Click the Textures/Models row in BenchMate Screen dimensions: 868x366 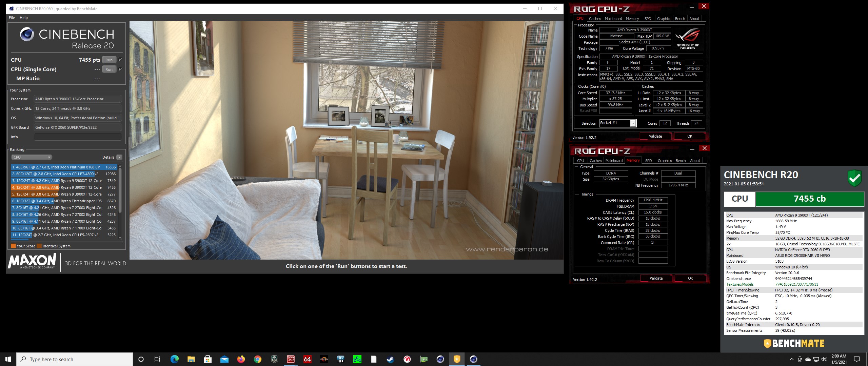[794, 284]
